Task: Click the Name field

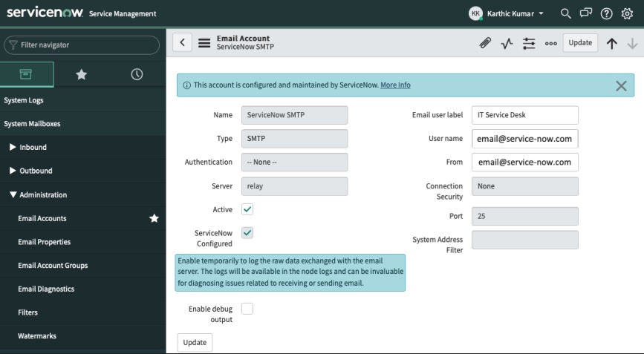Action: [294, 115]
